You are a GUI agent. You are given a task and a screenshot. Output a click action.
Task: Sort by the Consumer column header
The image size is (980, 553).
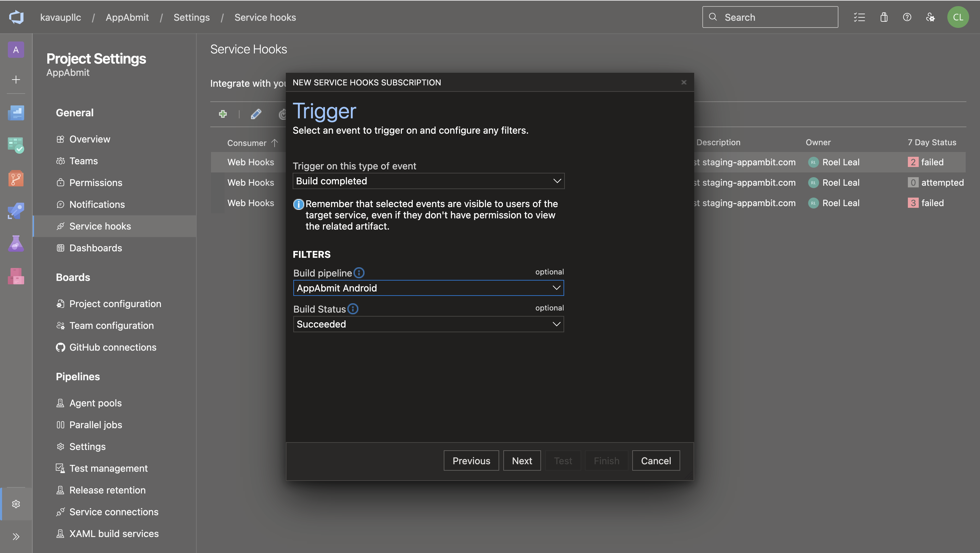(x=246, y=143)
